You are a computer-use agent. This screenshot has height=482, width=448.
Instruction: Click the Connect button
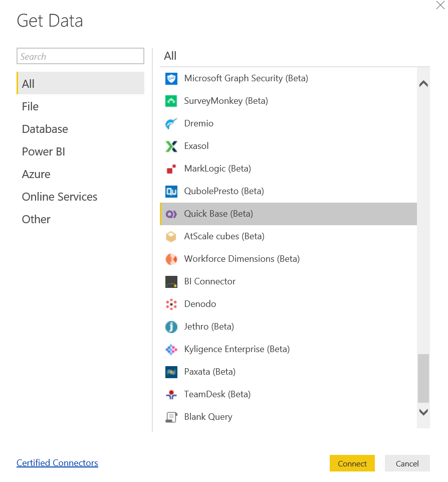(x=352, y=463)
